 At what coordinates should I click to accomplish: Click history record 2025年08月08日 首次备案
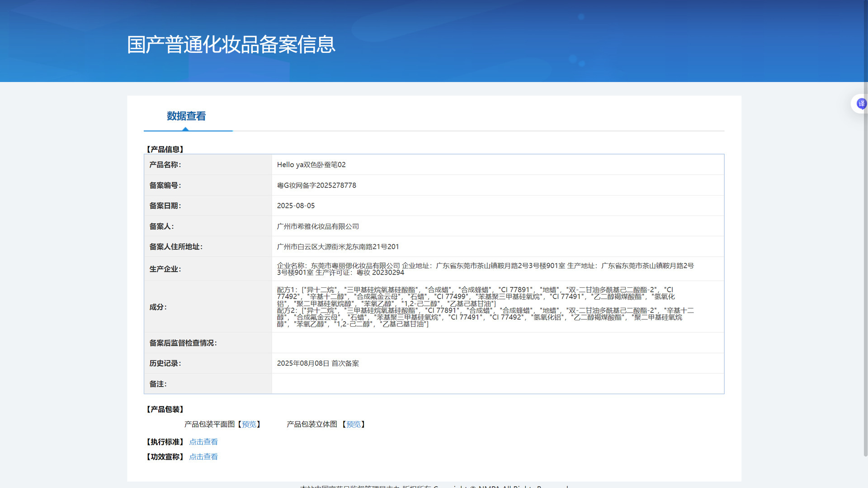pyautogui.click(x=318, y=363)
